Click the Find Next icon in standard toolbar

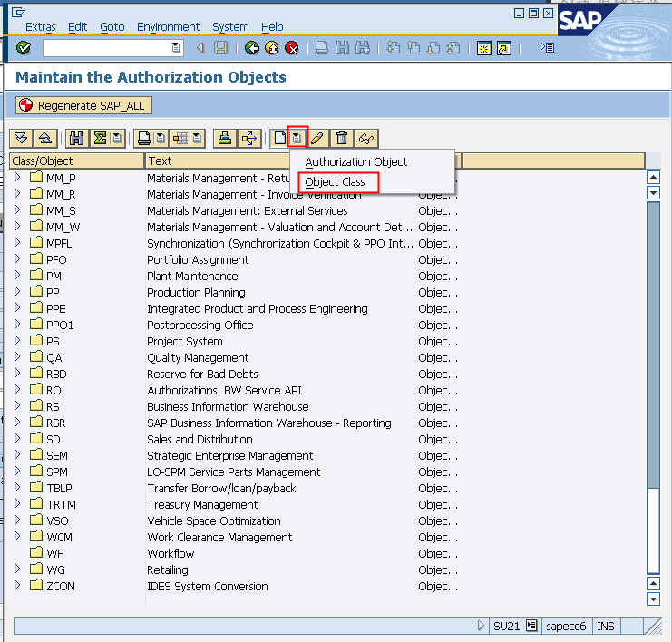[x=363, y=47]
